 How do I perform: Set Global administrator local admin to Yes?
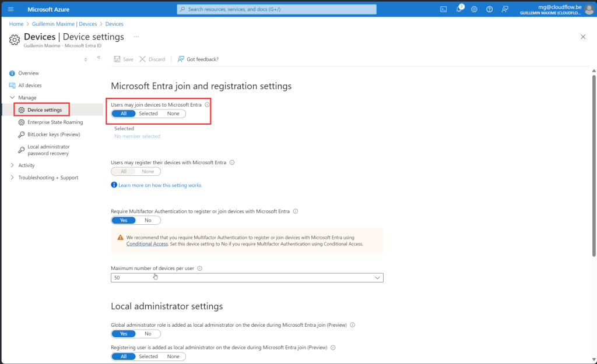[x=124, y=334]
